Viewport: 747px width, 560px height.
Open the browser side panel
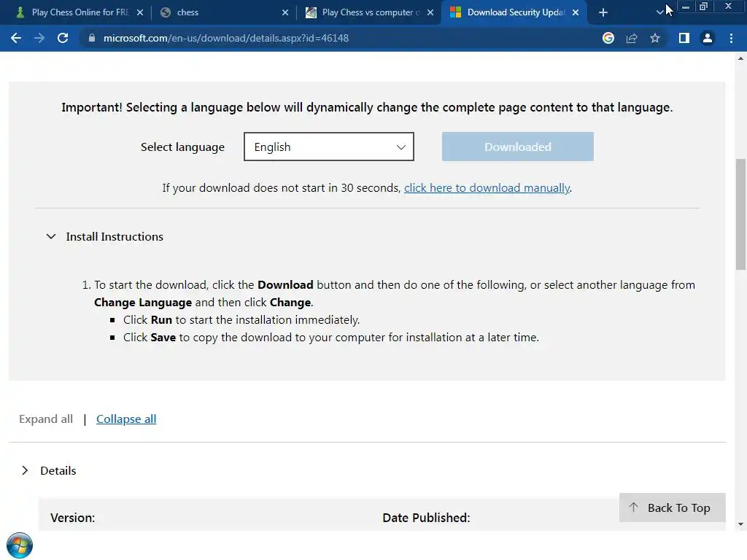pyautogui.click(x=684, y=38)
